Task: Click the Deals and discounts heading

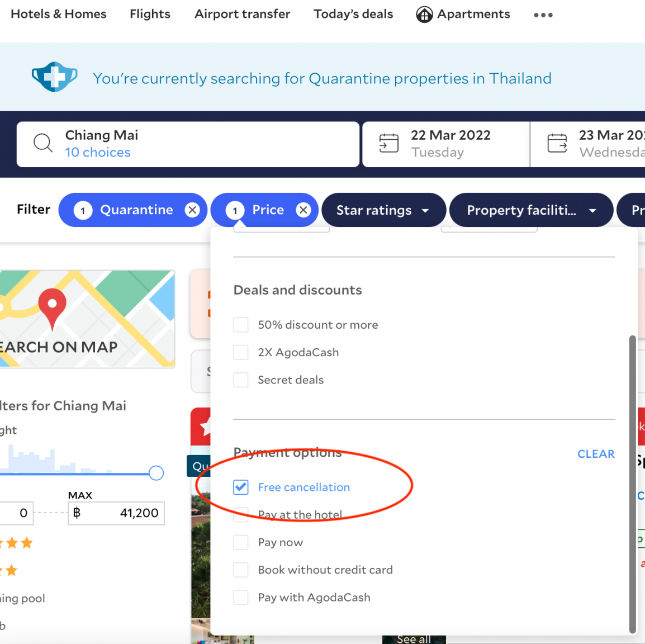Action: click(x=298, y=290)
